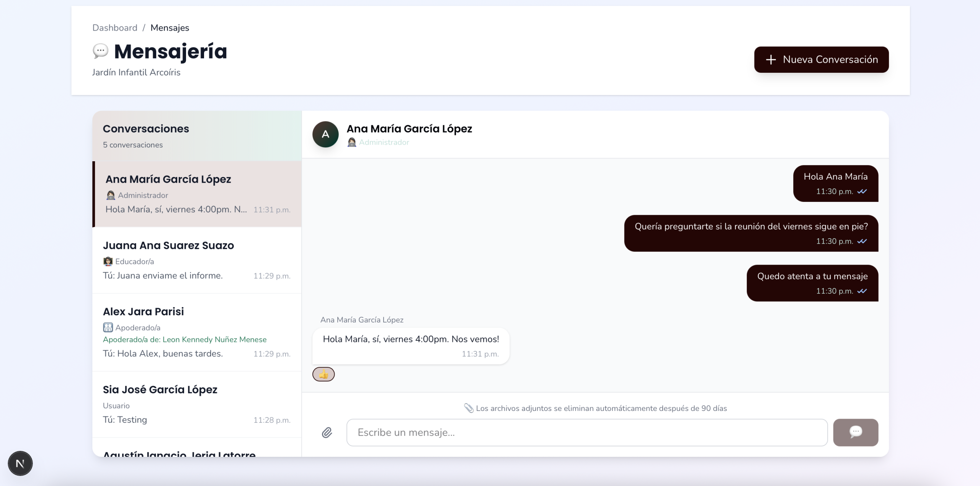Click the Next.js dev tools icon
The image size is (980, 486).
pyautogui.click(x=20, y=463)
